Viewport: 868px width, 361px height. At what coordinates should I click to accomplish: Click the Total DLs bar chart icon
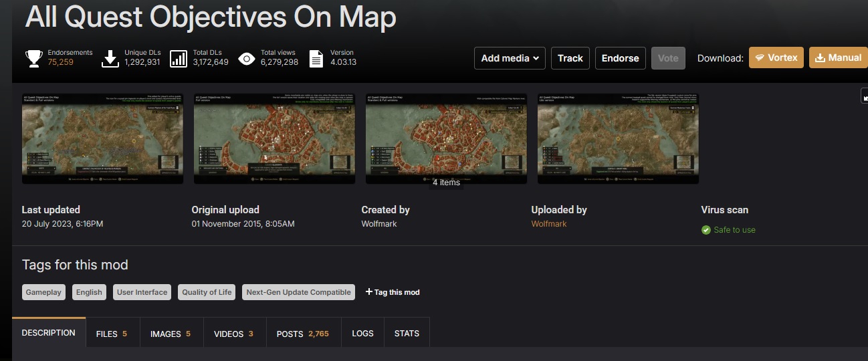tap(179, 58)
